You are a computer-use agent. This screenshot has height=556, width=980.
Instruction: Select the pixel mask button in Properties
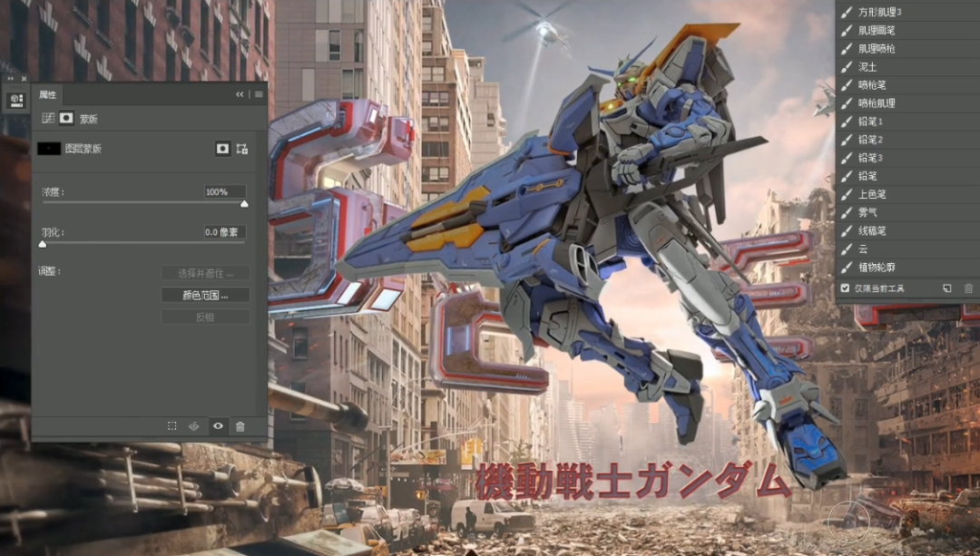click(x=222, y=149)
